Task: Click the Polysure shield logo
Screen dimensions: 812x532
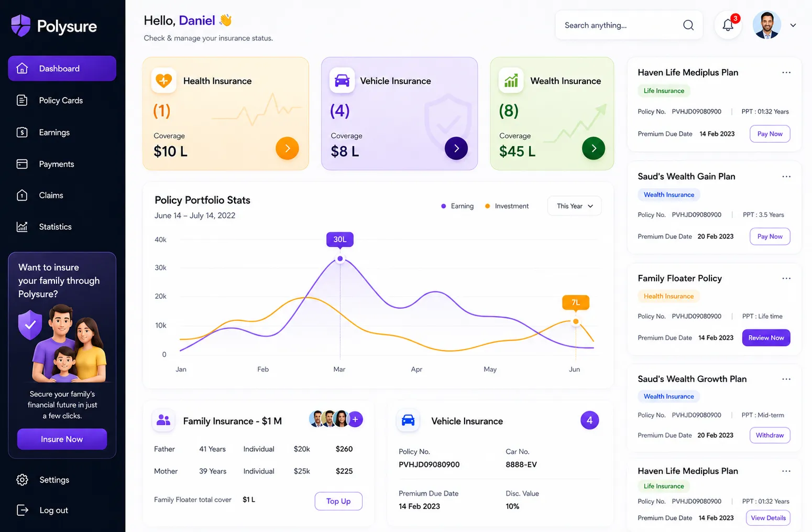Action: coord(21,25)
